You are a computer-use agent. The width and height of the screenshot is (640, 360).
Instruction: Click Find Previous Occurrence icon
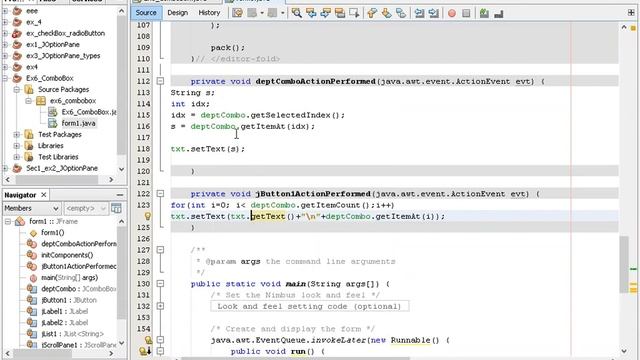point(311,13)
